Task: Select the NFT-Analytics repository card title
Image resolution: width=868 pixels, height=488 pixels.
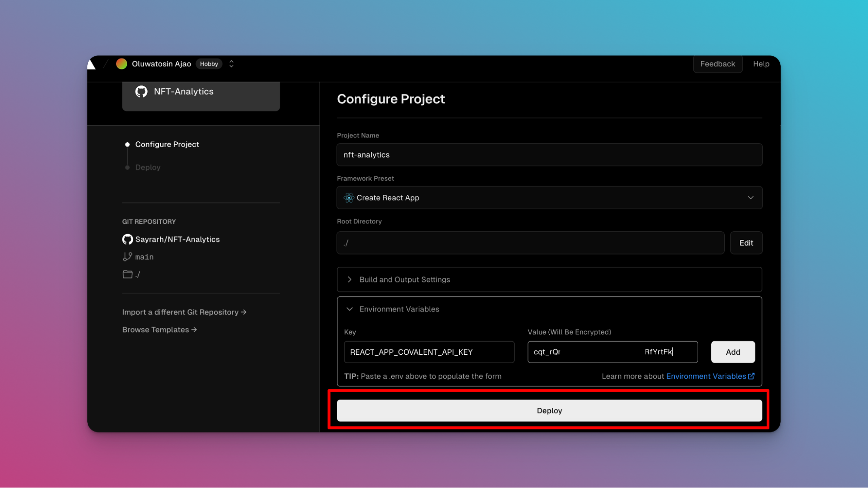Action: point(184,92)
